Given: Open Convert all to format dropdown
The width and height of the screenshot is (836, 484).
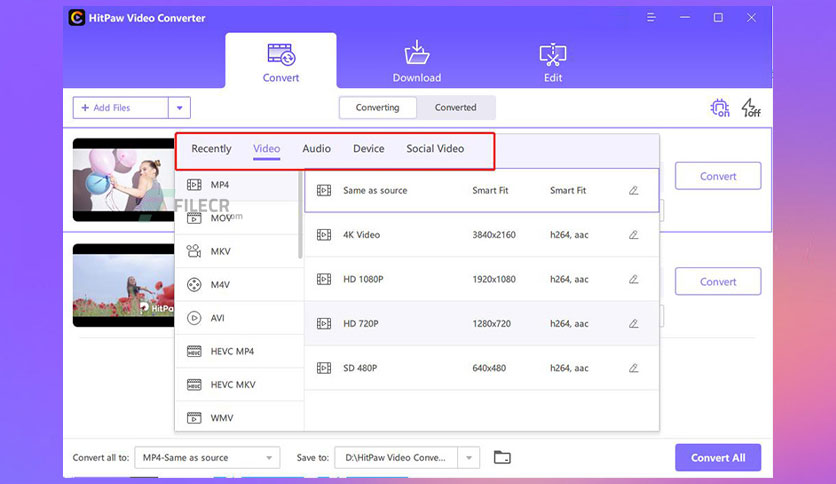Looking at the screenshot, I should tap(207, 457).
